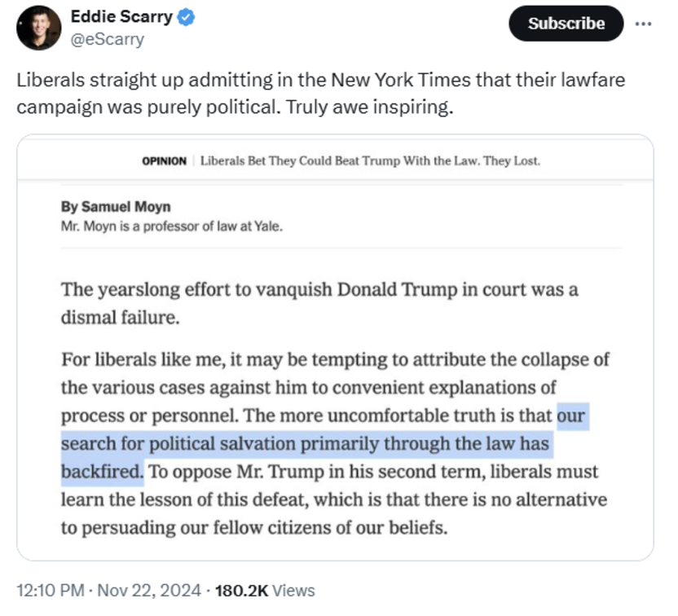The width and height of the screenshot is (678, 616).
Task: Click the tweet text about the lawfare campaign
Action: pos(321,94)
